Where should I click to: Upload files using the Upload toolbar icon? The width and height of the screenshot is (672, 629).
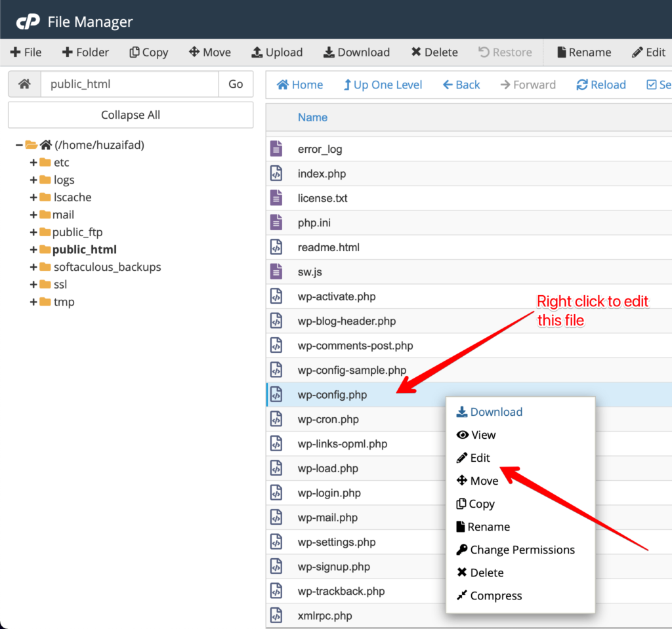coord(277,52)
